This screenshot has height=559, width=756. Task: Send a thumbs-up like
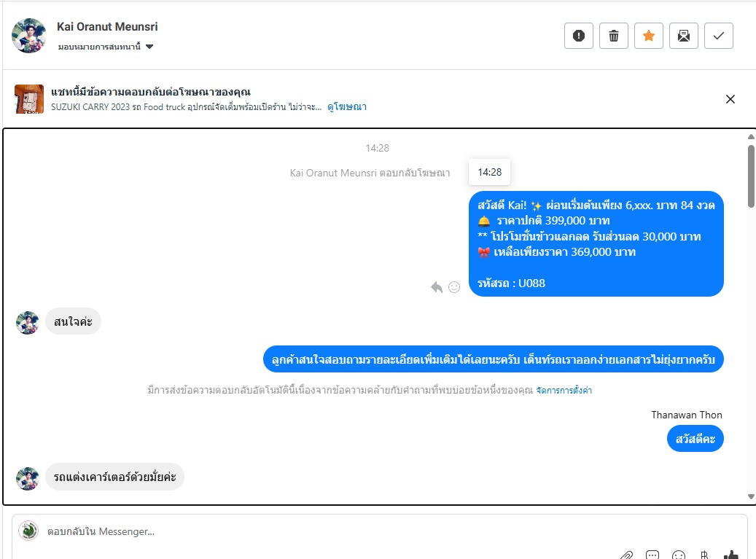point(730,555)
